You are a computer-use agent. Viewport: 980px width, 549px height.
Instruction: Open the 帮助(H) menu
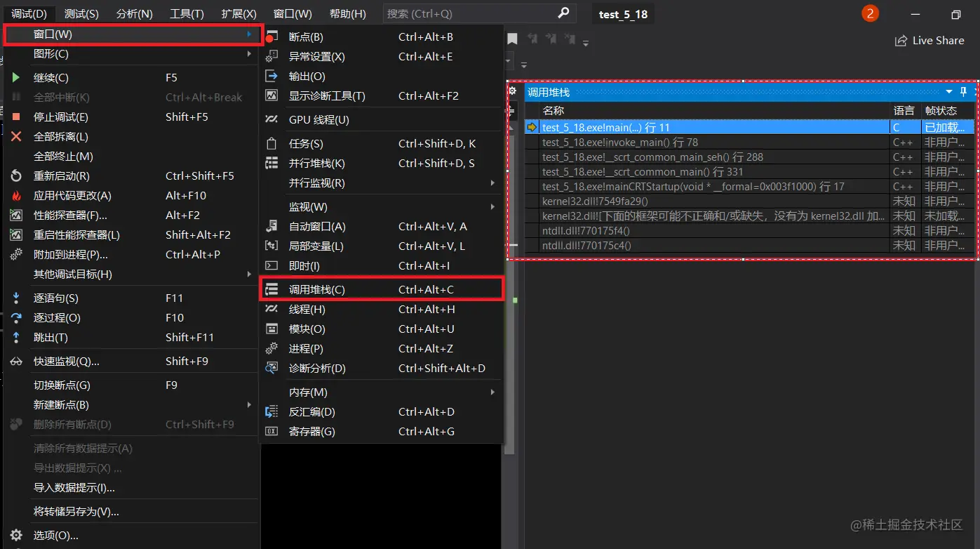(347, 14)
